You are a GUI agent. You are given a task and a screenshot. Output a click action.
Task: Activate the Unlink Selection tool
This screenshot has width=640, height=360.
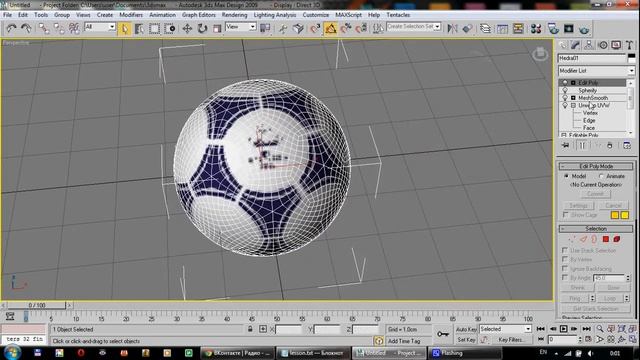pyautogui.click(x=59, y=28)
